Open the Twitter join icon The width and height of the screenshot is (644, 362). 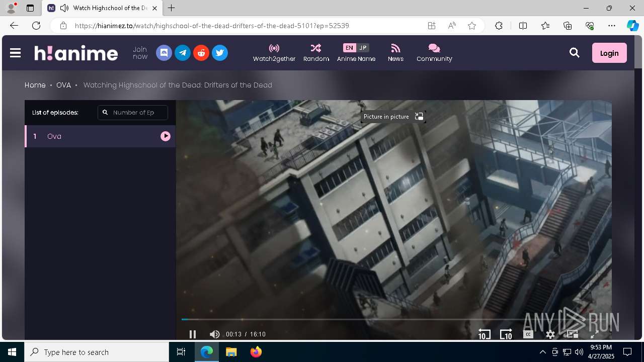point(220,53)
